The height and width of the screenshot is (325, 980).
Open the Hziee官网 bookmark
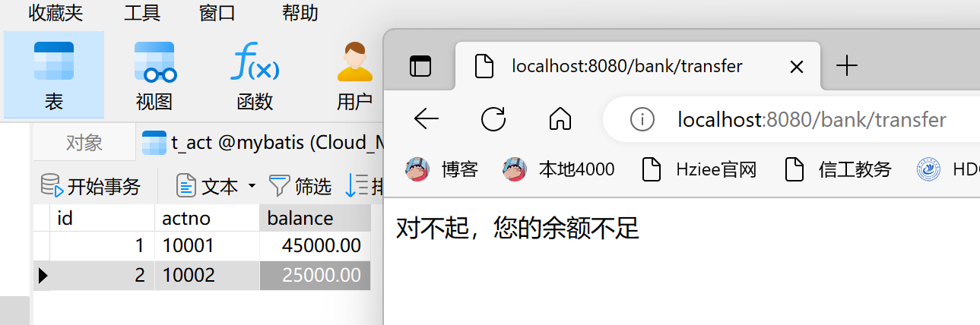pyautogui.click(x=699, y=169)
